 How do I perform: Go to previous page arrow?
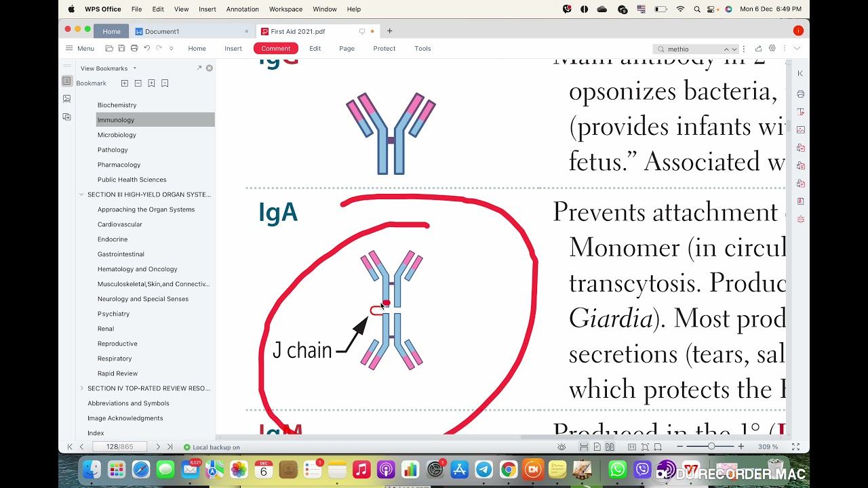(81, 447)
